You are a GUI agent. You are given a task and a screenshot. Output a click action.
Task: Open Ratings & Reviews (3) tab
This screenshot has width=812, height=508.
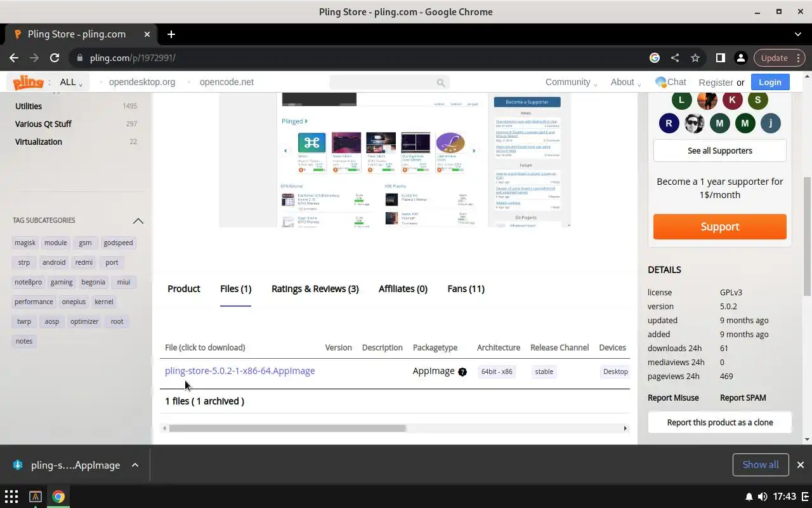coord(315,288)
